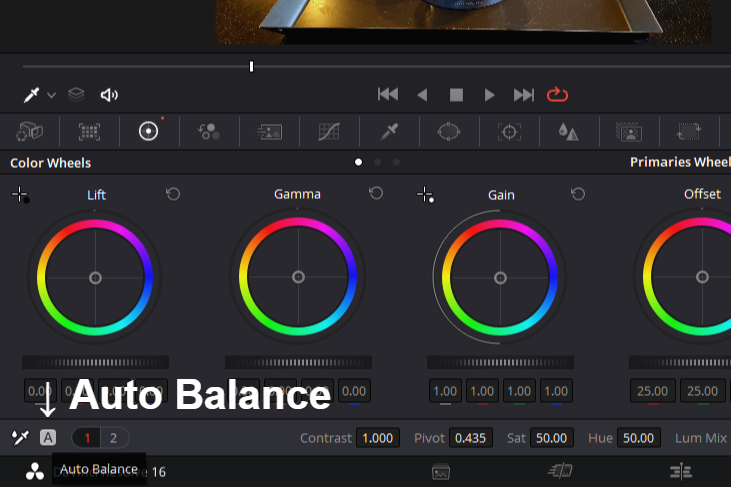This screenshot has height=487, width=731.
Task: Adjust the Gamma master wheel slider
Action: coord(298,362)
